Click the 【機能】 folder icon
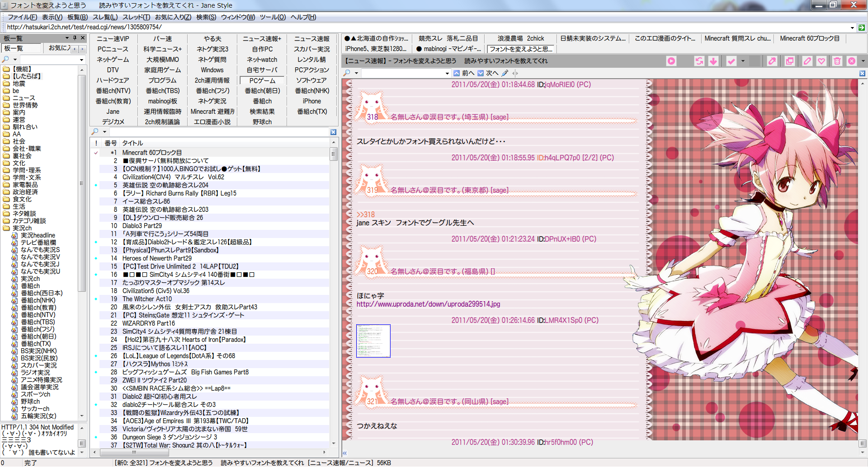868x467 pixels. point(6,69)
